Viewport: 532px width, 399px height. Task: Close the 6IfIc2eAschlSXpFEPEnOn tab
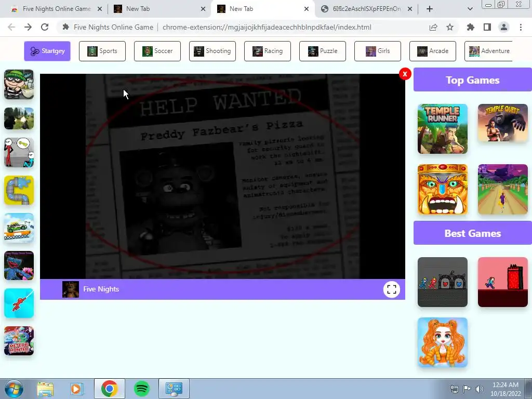click(410, 9)
